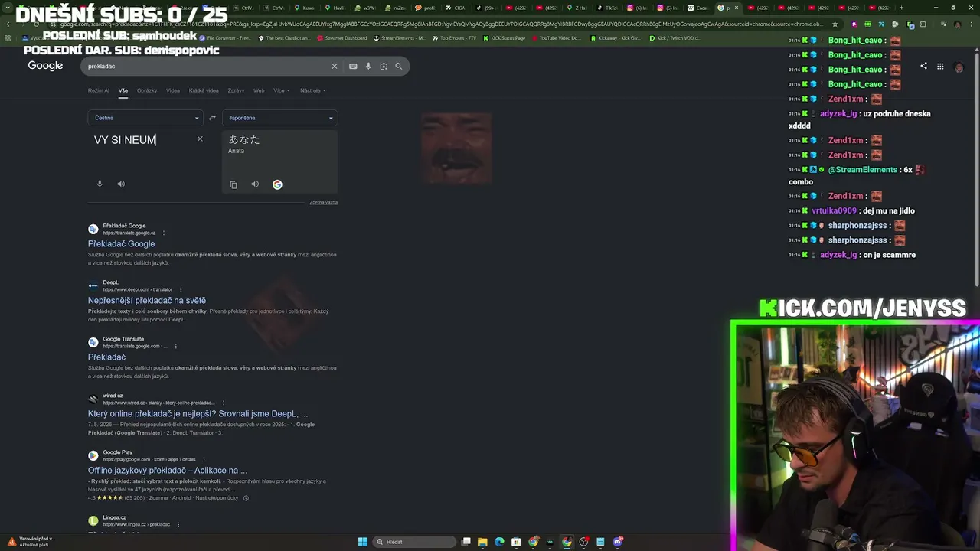Clear the Google search box text
The width and height of the screenshot is (980, 551).
point(334,67)
